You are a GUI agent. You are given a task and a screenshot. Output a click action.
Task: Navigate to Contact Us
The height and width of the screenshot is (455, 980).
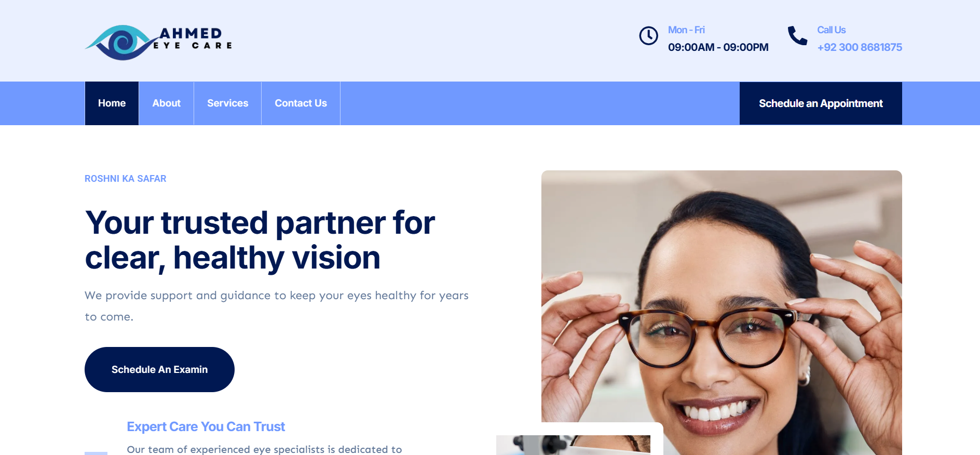click(x=301, y=103)
